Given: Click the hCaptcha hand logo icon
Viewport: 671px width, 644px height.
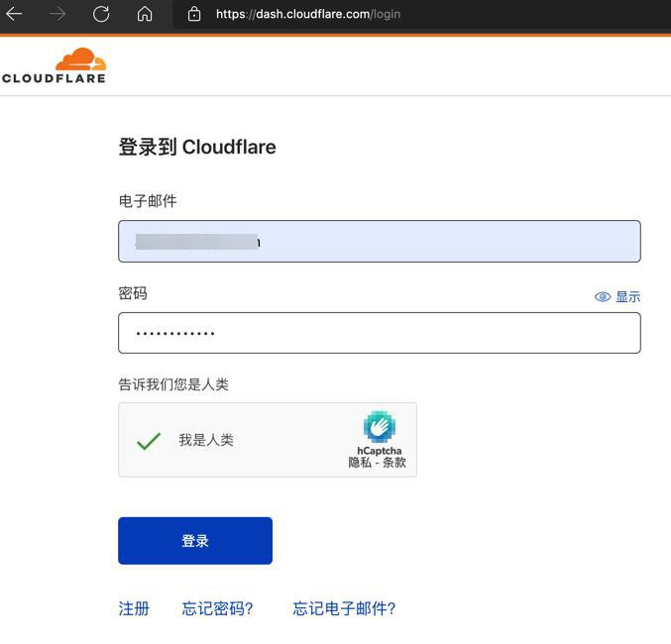Looking at the screenshot, I should pos(380,427).
